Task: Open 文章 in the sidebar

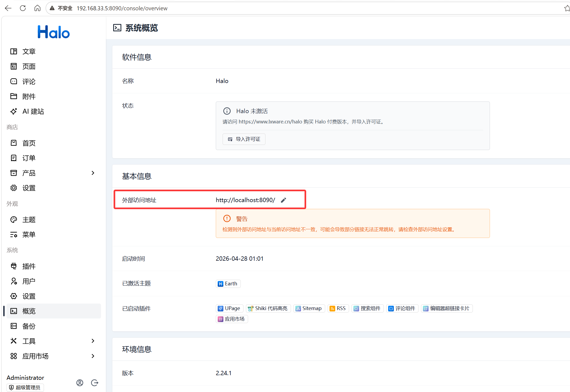Action: (29, 52)
